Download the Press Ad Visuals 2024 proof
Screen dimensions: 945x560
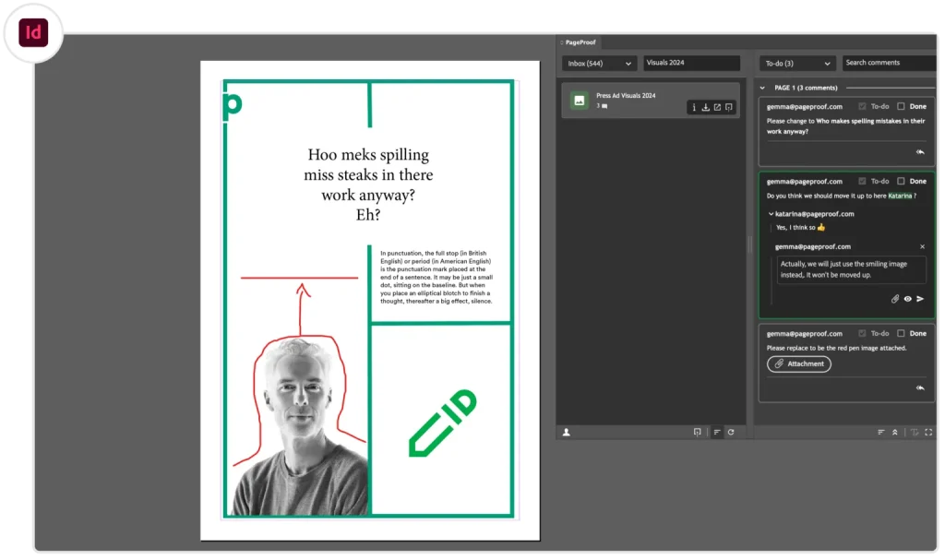[706, 108]
